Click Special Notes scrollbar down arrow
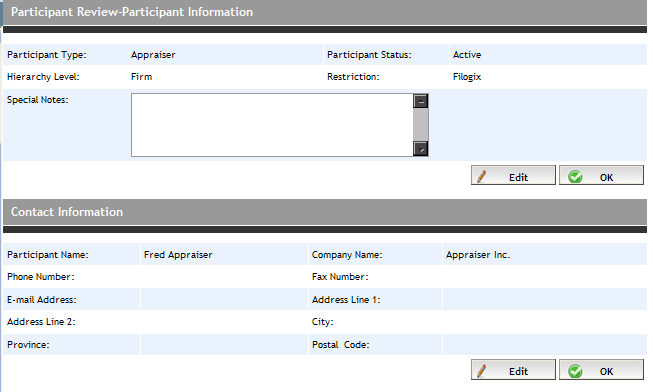 point(421,149)
